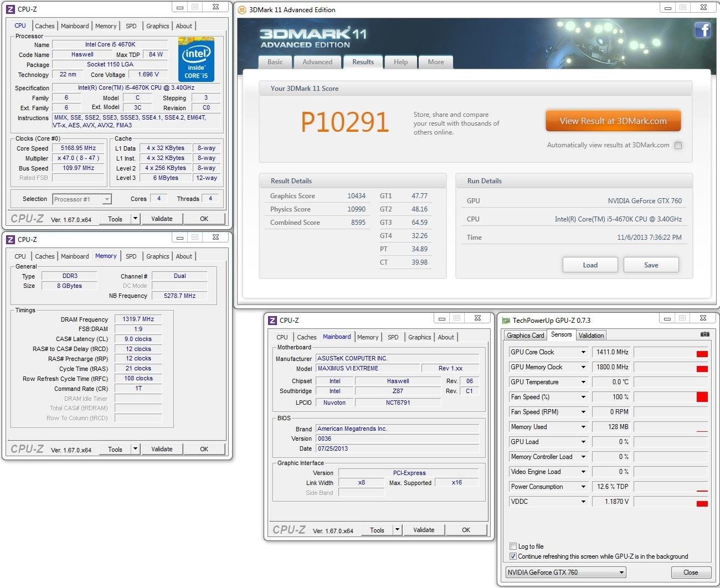Check the Log to file box
Image resolution: width=720 pixels, height=588 pixels.
point(513,546)
